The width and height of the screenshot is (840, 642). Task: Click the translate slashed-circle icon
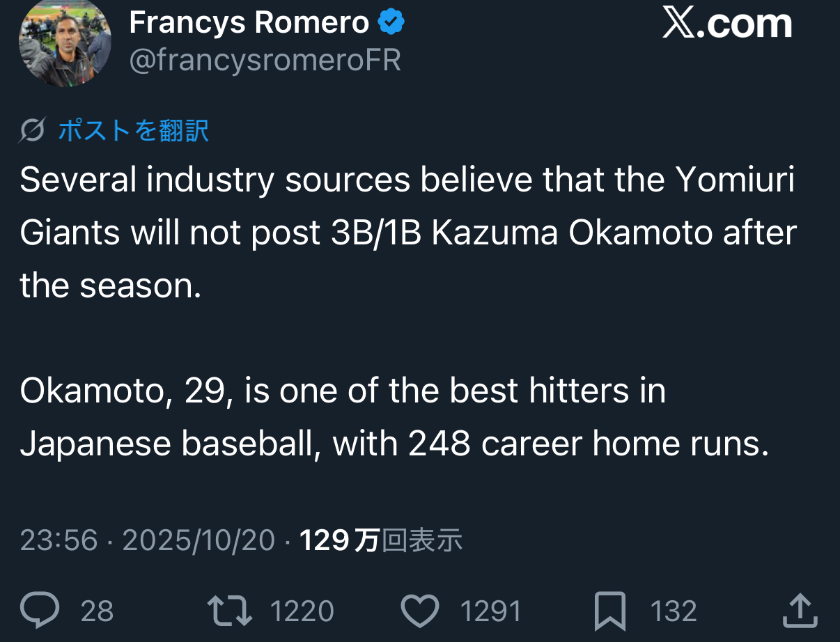pos(33,130)
